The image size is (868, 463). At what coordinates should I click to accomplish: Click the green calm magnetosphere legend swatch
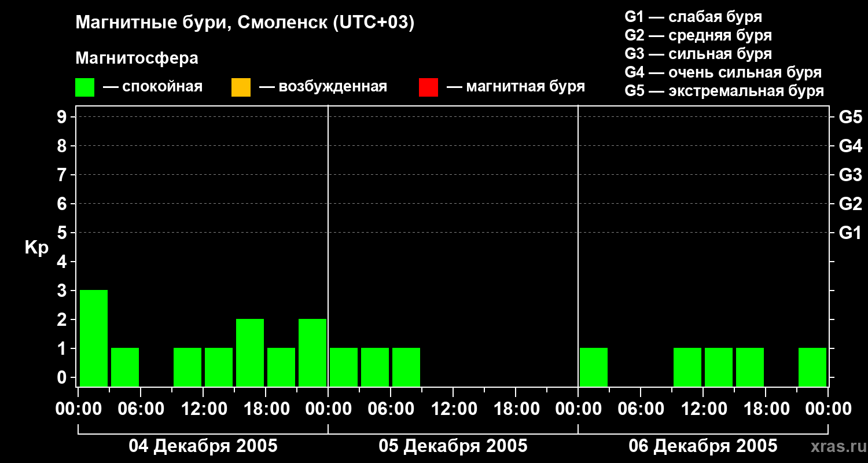pos(84,87)
